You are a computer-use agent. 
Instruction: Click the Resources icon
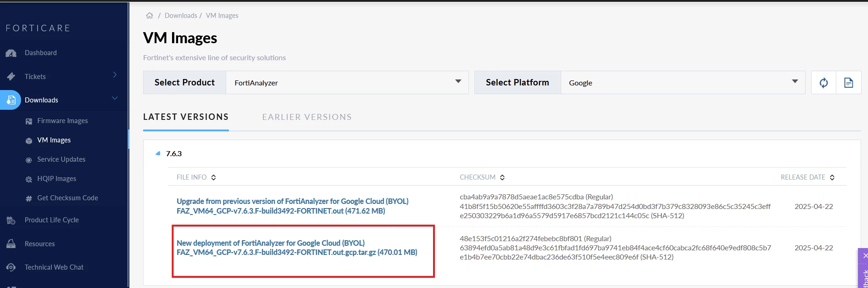[x=11, y=244]
